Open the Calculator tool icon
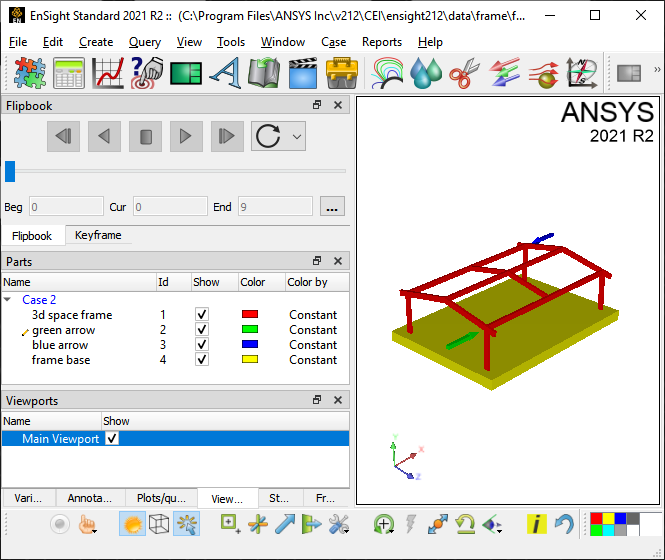Image resolution: width=665 pixels, height=560 pixels. pos(69,73)
